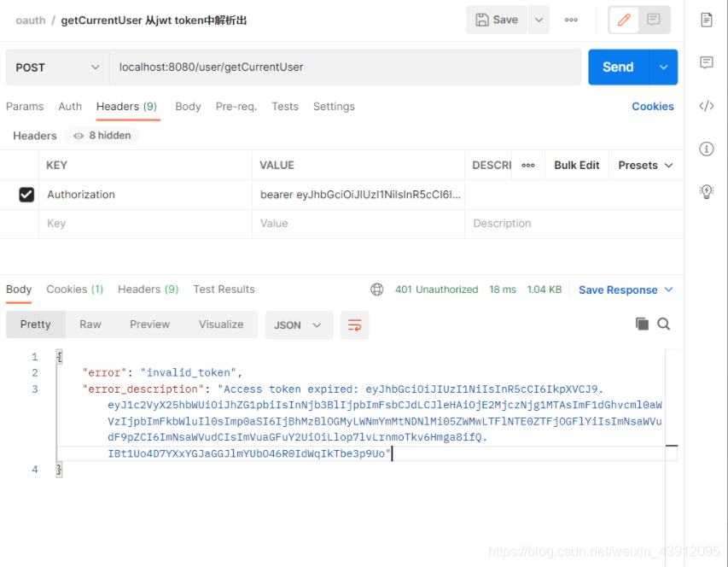Open the Save options dropdown arrow
Viewport: 728px width, 567px height.
539,20
